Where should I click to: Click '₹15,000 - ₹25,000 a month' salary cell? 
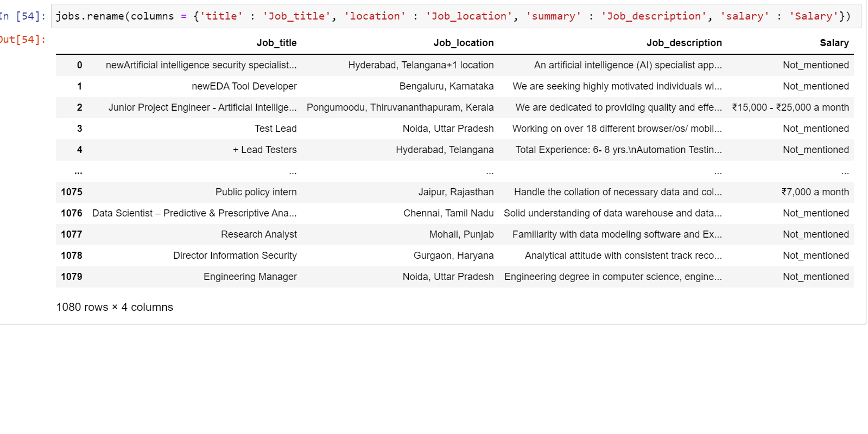point(790,107)
